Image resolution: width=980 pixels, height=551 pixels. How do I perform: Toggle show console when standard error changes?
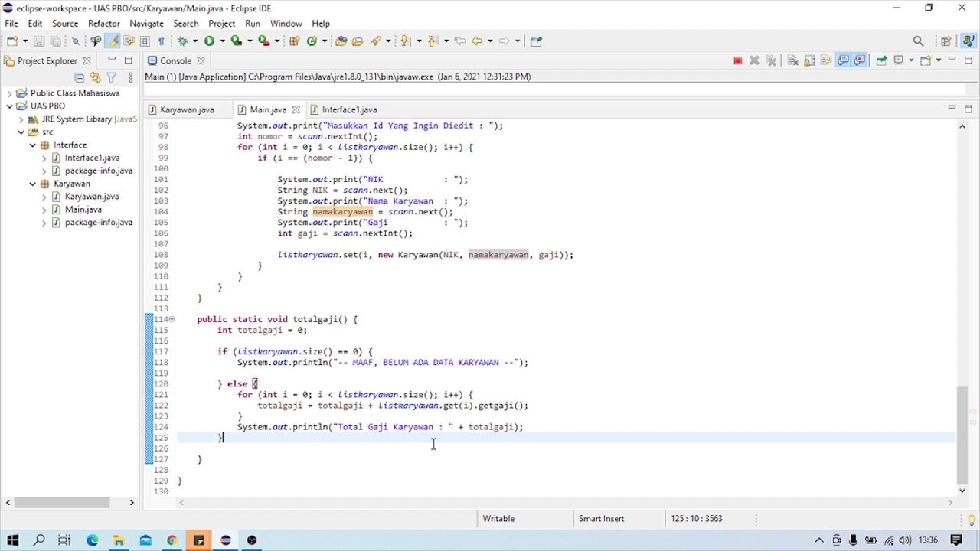[860, 60]
